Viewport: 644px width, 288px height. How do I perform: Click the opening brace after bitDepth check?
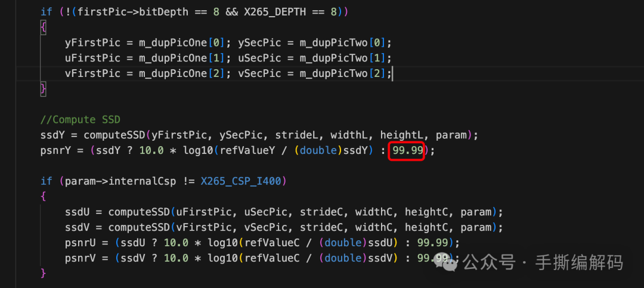43,27
